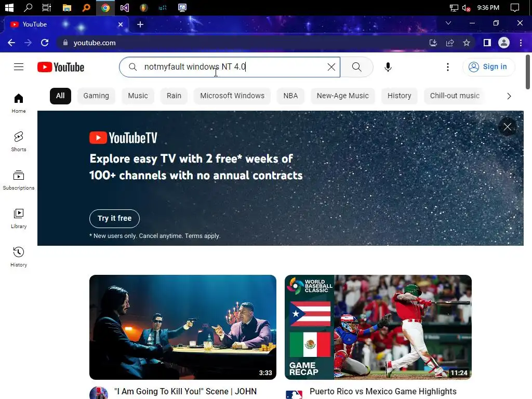Search with your voice microphone icon
Viewport: 532px width, 399px height.
tap(388, 67)
